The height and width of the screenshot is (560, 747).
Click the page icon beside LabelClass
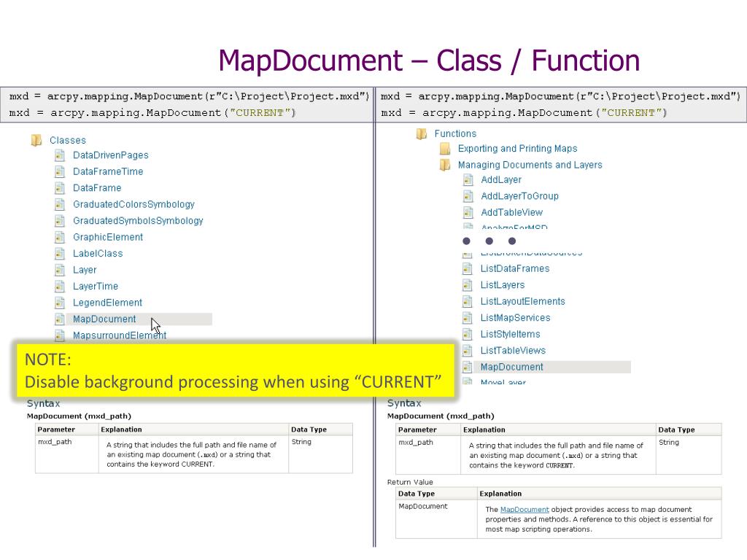[60, 254]
